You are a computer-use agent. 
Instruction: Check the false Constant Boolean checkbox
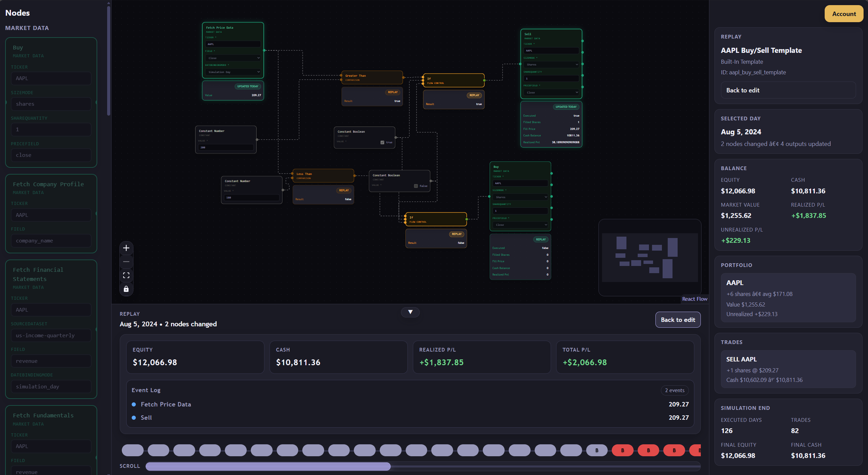click(x=416, y=186)
